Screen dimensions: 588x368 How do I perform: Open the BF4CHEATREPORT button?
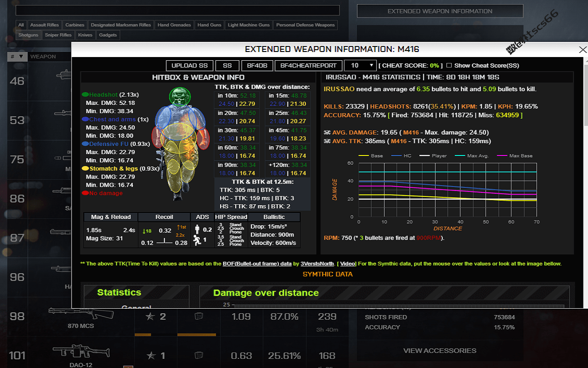(308, 65)
